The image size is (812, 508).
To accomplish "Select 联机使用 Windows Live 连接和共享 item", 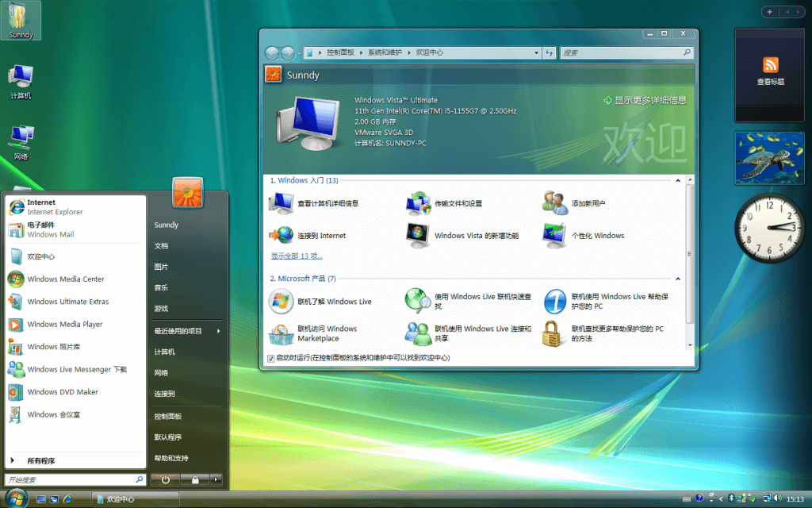I will point(469,333).
